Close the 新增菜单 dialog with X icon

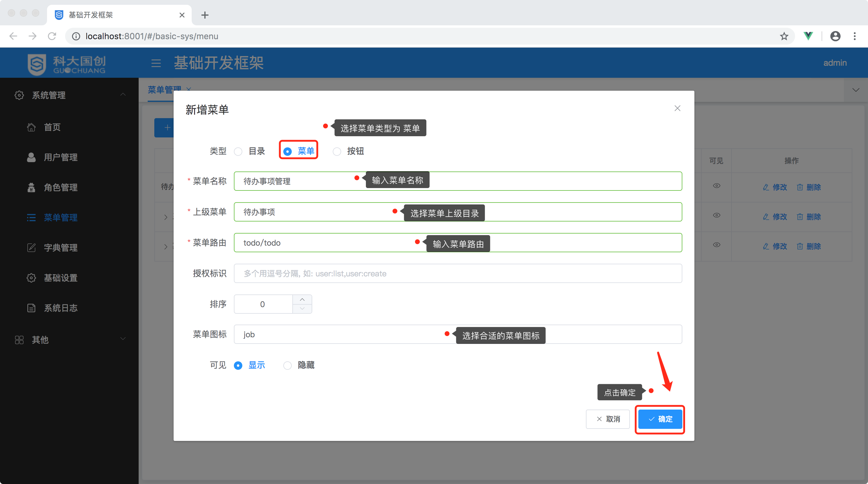pos(677,108)
